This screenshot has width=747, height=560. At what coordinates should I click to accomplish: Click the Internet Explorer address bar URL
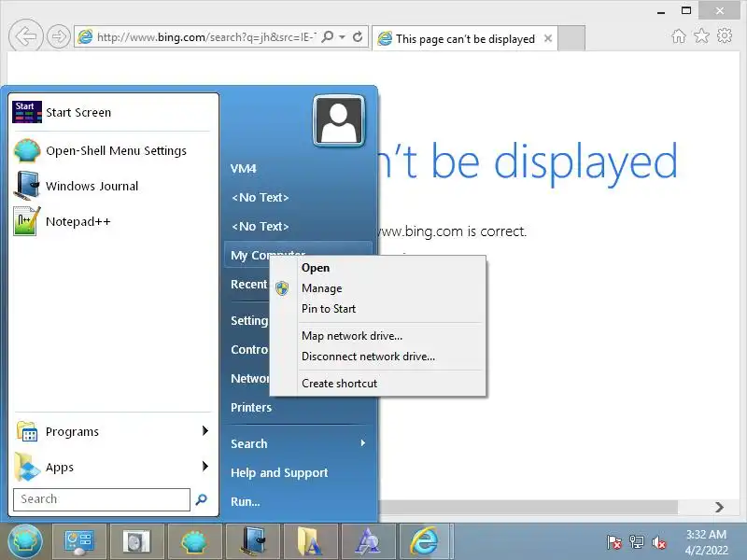pos(205,36)
